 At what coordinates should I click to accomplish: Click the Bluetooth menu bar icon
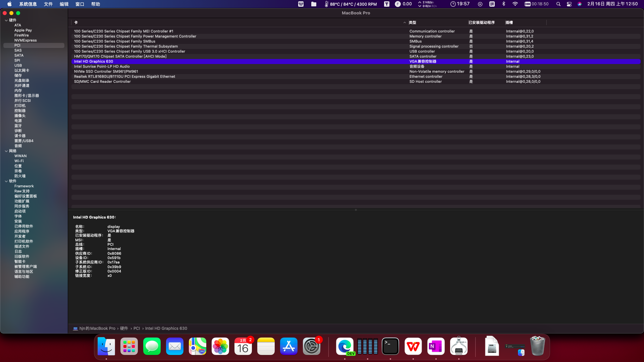(503, 4)
